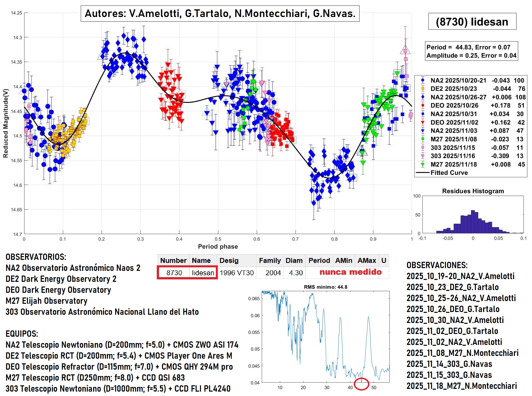Click the yellow square marker for DE2 2025/10/23
The image size is (532, 396).
coord(423,89)
